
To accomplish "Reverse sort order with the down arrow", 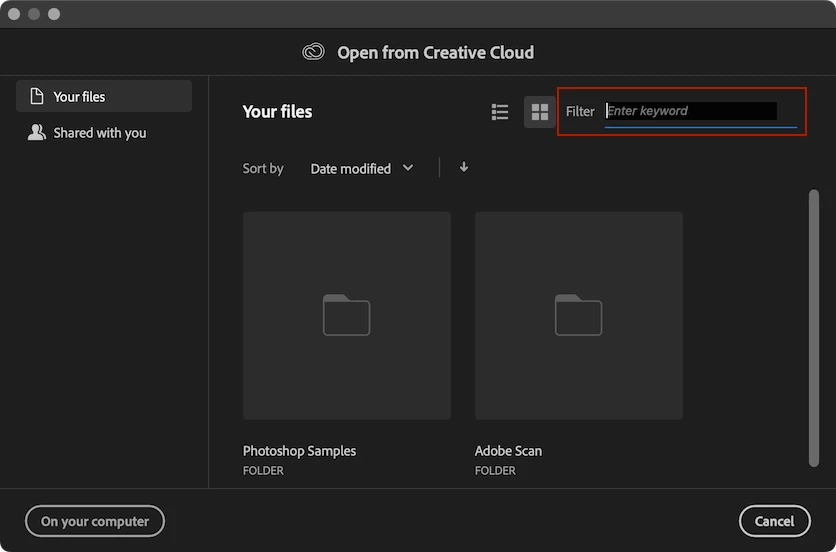I will (464, 167).
